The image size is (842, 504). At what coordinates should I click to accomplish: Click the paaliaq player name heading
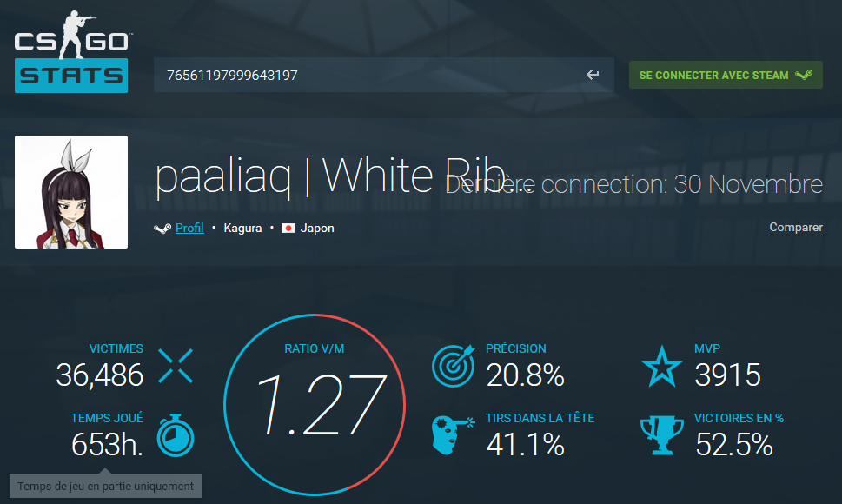(330, 176)
